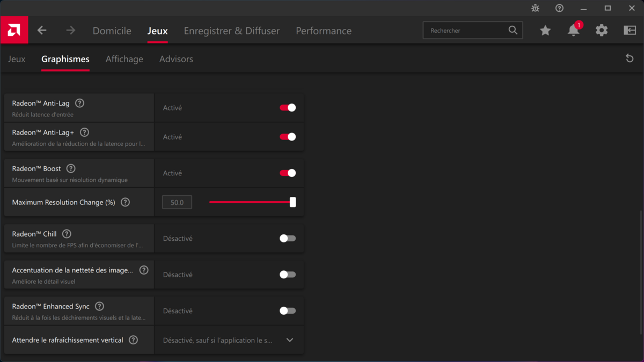Click the AMD logo home icon
This screenshot has width=644, height=362.
tap(14, 31)
